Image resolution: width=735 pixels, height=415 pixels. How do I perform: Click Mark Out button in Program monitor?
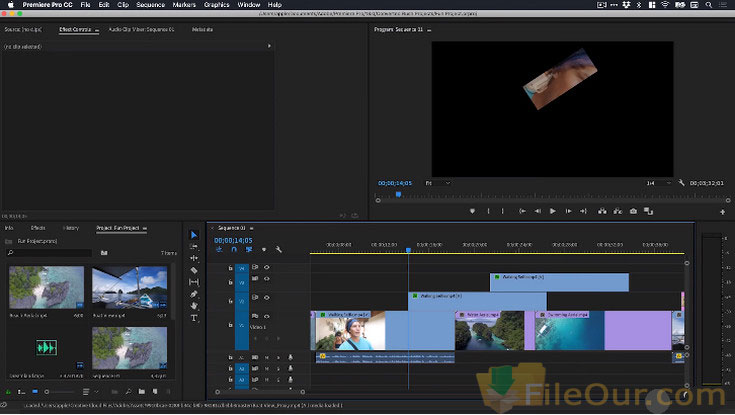click(x=502, y=211)
